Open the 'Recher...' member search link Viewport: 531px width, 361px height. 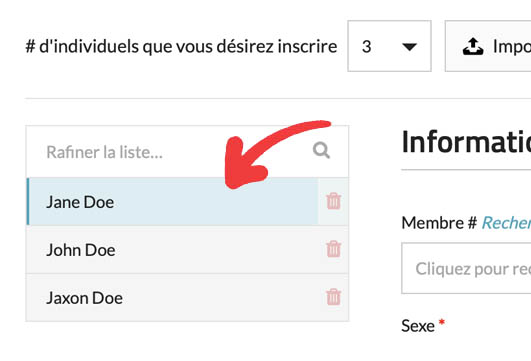[506, 223]
